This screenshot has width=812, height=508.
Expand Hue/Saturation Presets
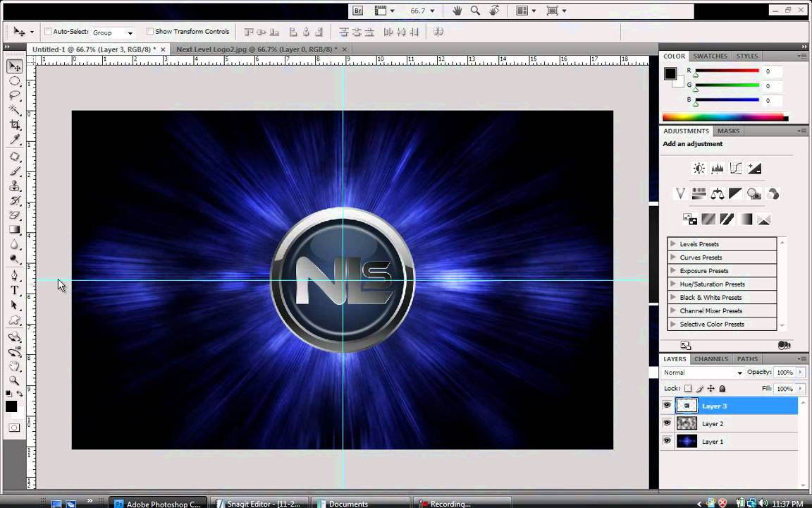click(x=672, y=284)
